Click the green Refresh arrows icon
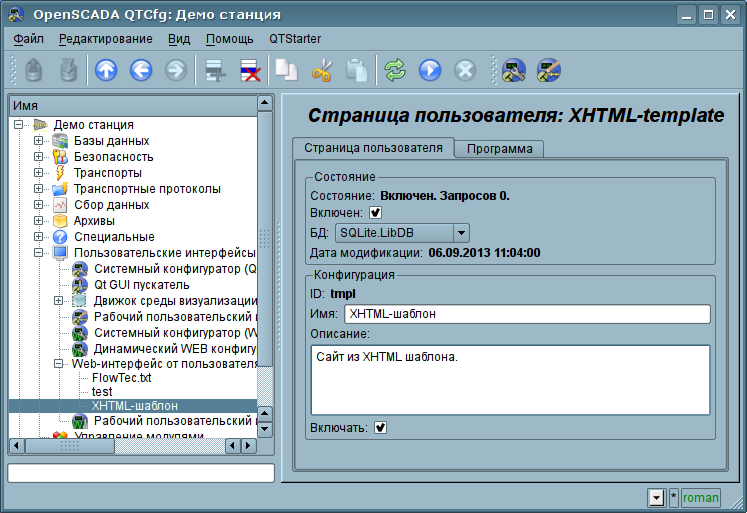This screenshot has width=747, height=513. point(395,70)
